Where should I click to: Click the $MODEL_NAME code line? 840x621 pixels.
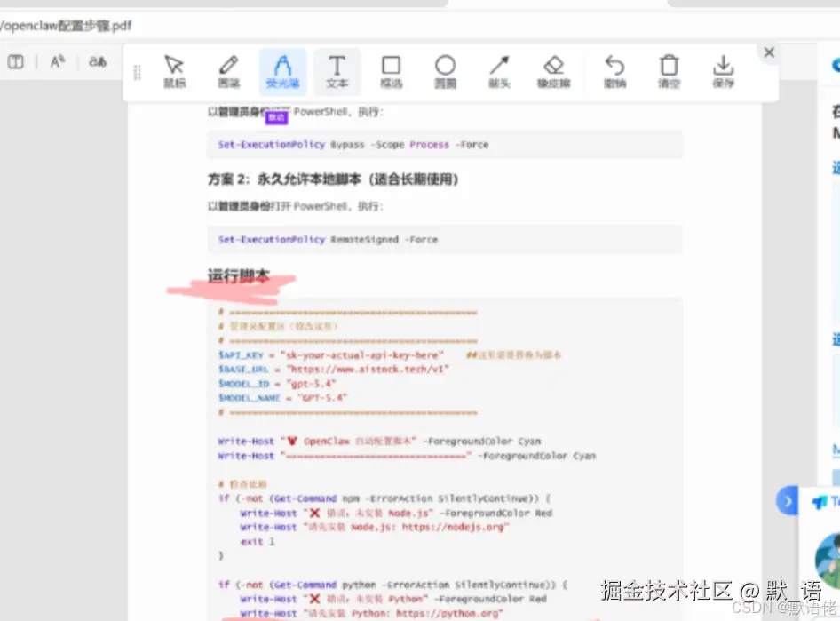[x=282, y=398]
